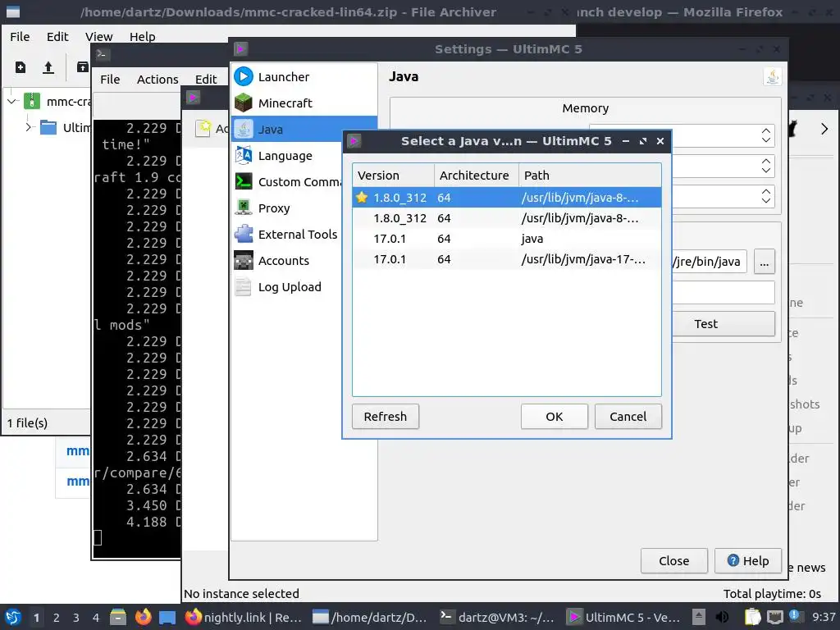
Task: Switch to virtual desktop 4
Action: [95, 617]
